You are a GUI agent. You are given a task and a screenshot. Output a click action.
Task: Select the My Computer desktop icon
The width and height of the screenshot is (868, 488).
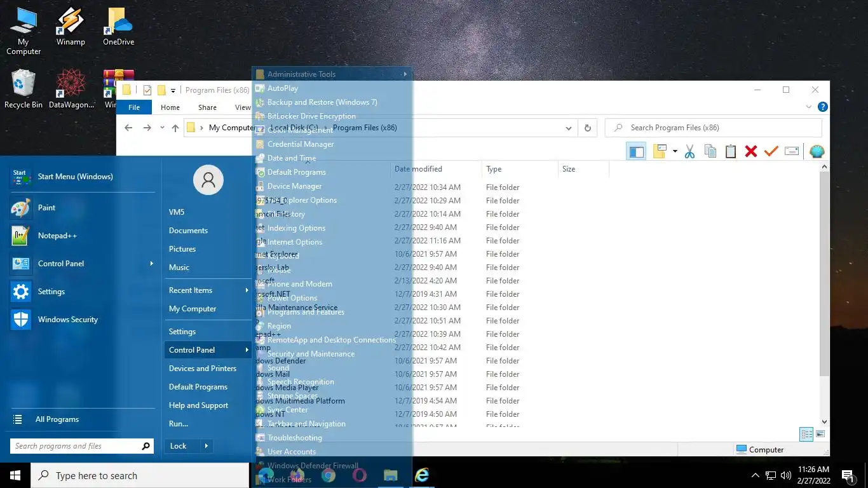coord(24,31)
